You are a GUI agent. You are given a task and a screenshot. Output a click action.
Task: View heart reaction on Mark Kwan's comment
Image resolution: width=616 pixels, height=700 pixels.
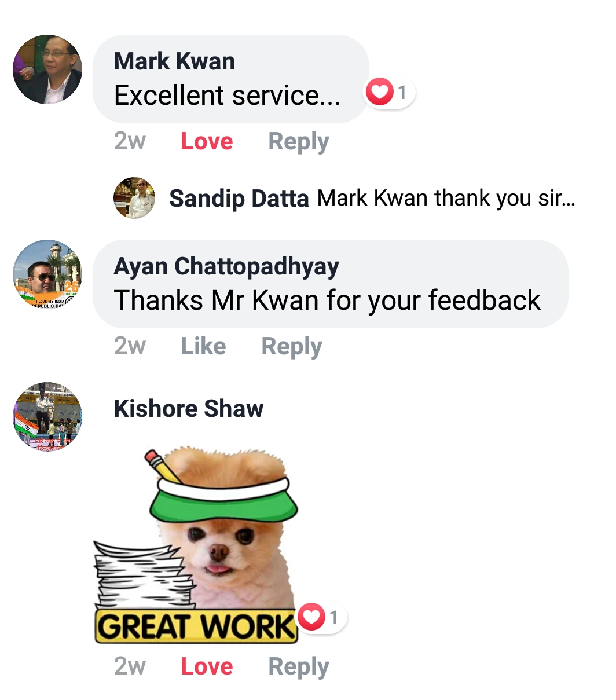[x=389, y=92]
